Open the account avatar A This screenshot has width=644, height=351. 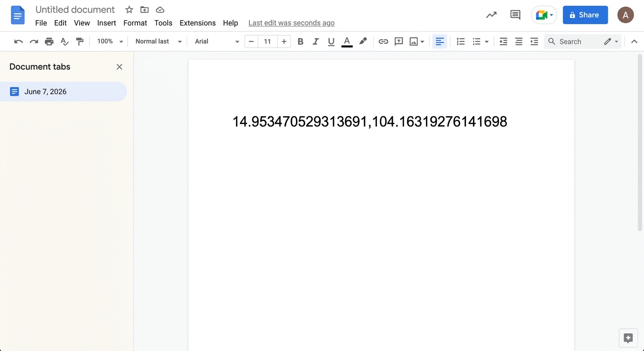click(626, 15)
